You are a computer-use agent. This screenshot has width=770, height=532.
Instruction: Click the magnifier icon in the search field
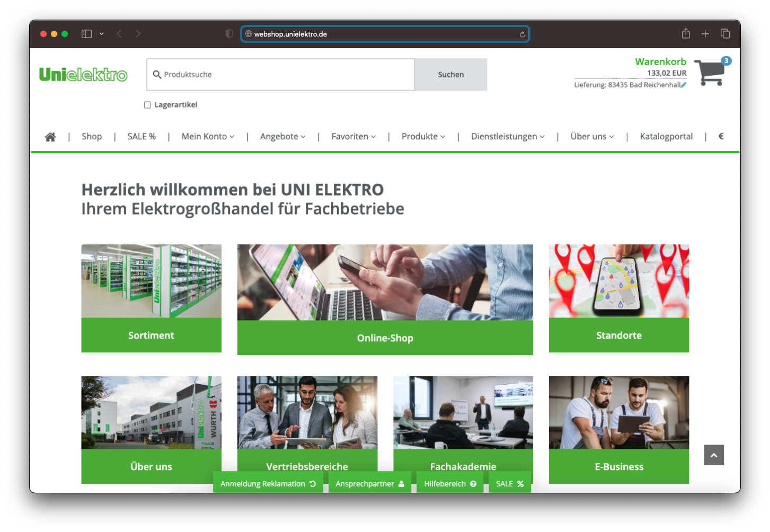157,75
